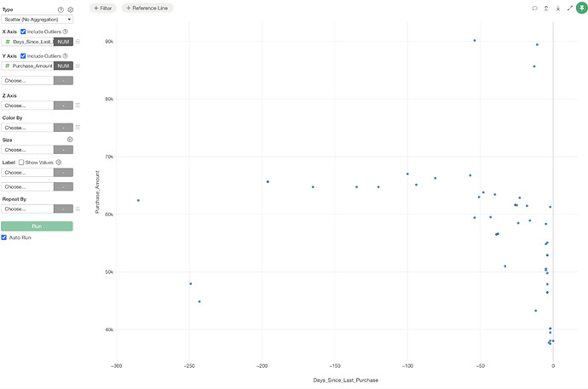Open chart settings gear next to Type
Image resolution: width=588 pixels, height=389 pixels.
pos(71,9)
